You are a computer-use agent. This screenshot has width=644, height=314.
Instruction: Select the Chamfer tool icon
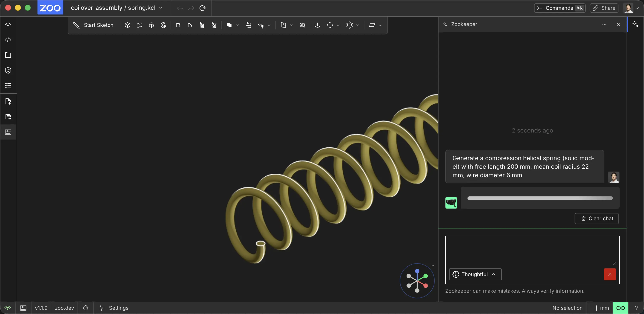pos(190,25)
